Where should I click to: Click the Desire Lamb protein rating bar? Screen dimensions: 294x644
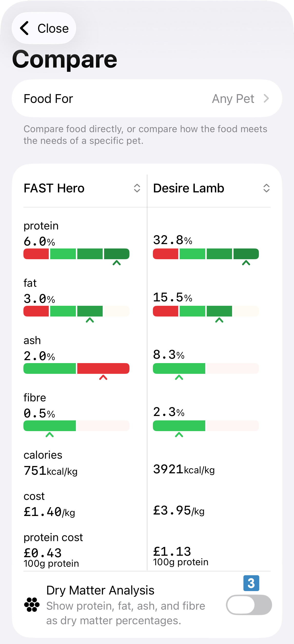(206, 254)
